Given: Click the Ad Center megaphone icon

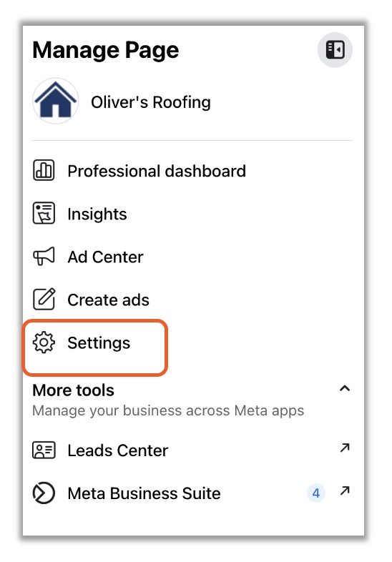Looking at the screenshot, I should (44, 256).
